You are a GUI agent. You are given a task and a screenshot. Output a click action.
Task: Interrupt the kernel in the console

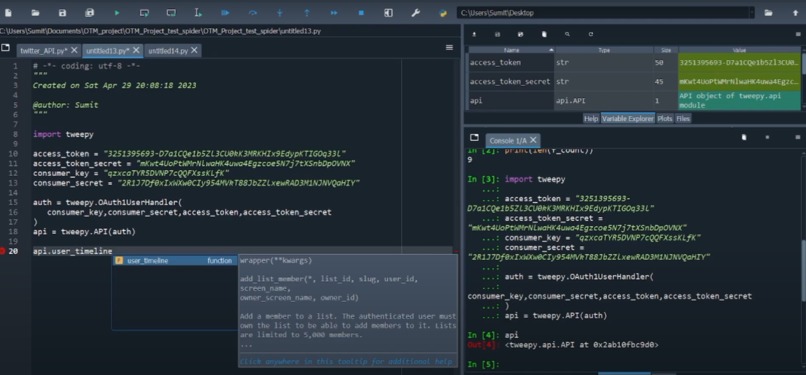tap(767, 137)
